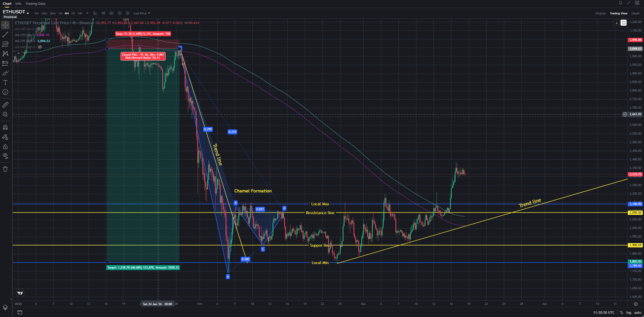The image size is (644, 317).
Task: Take a chart snapshot with camera icon
Action: point(112,13)
